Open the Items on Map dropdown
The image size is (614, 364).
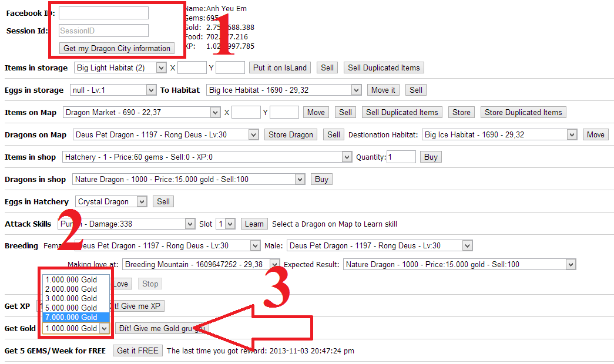tap(142, 112)
